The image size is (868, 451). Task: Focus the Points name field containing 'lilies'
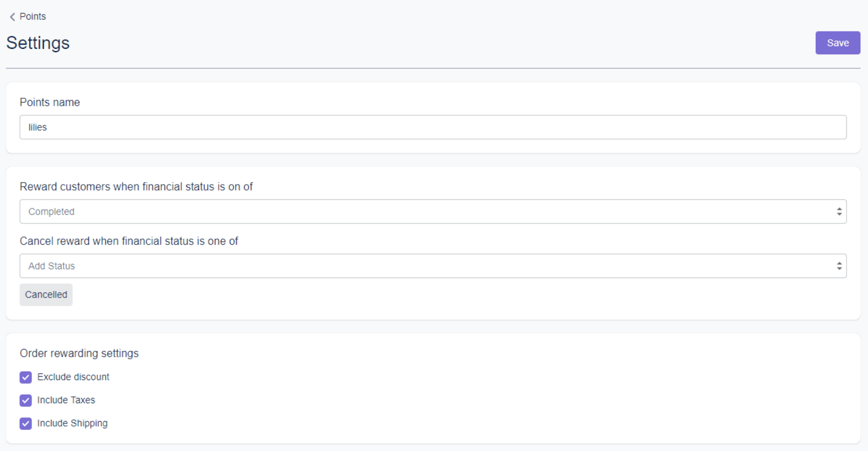(432, 127)
